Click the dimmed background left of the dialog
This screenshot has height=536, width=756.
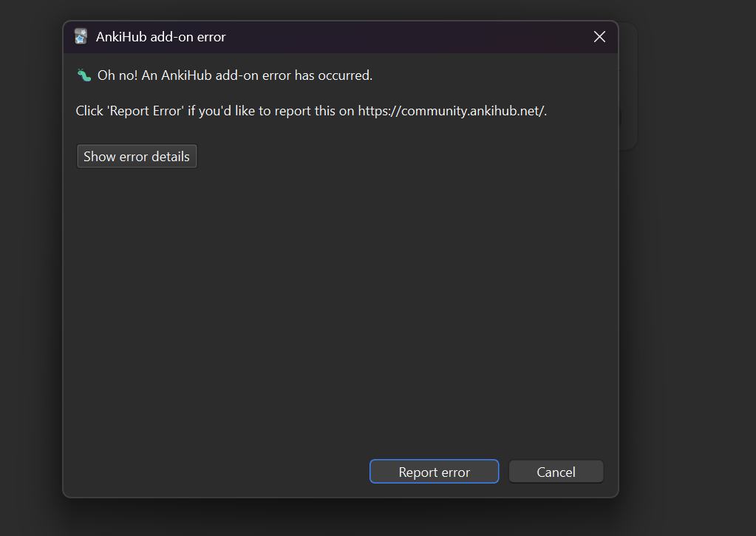pos(31,296)
